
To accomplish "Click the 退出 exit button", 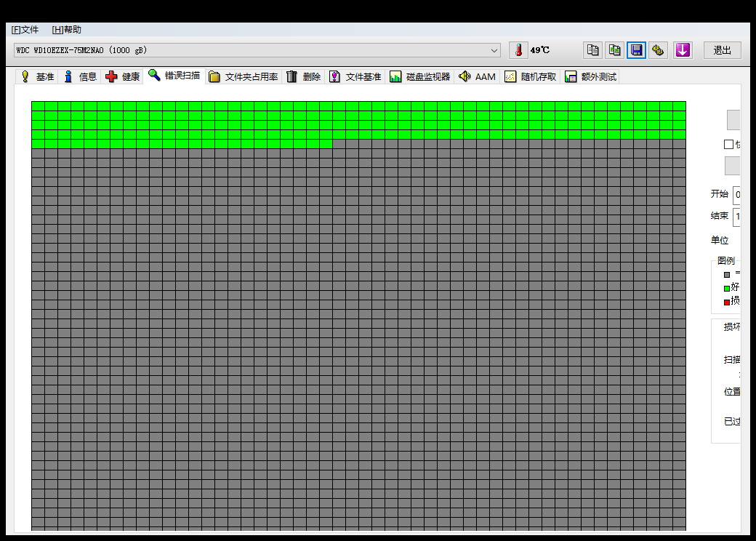I will point(722,50).
